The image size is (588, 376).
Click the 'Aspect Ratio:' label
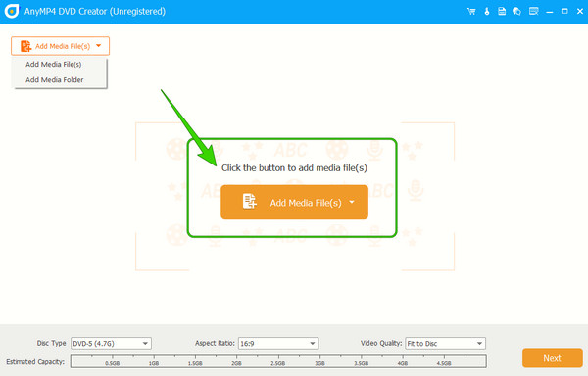[215, 343]
